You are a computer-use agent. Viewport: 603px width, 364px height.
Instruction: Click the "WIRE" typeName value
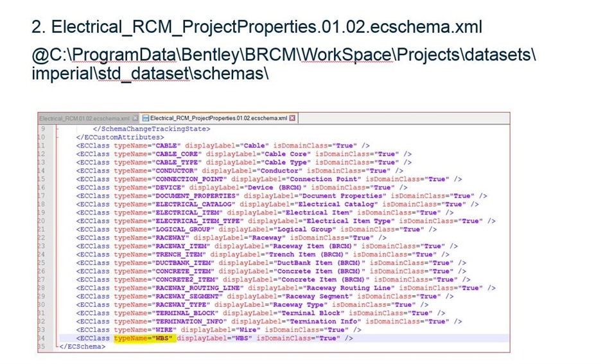pos(164,330)
